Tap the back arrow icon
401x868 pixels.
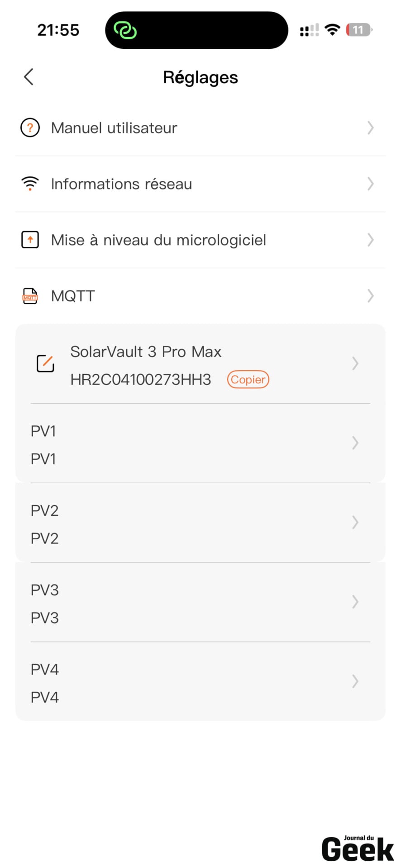tap(29, 77)
